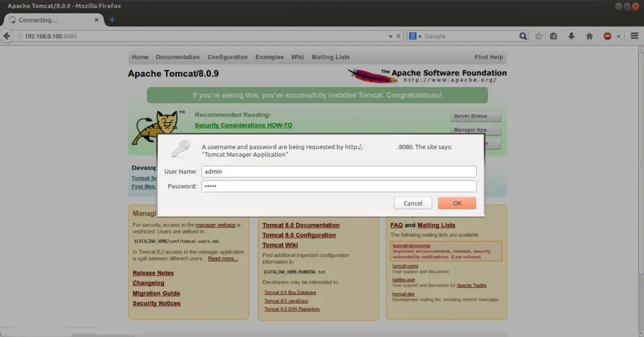The width and height of the screenshot is (644, 337).
Task: Open Tomcat 8.0 Bug Database link
Action: click(290, 292)
